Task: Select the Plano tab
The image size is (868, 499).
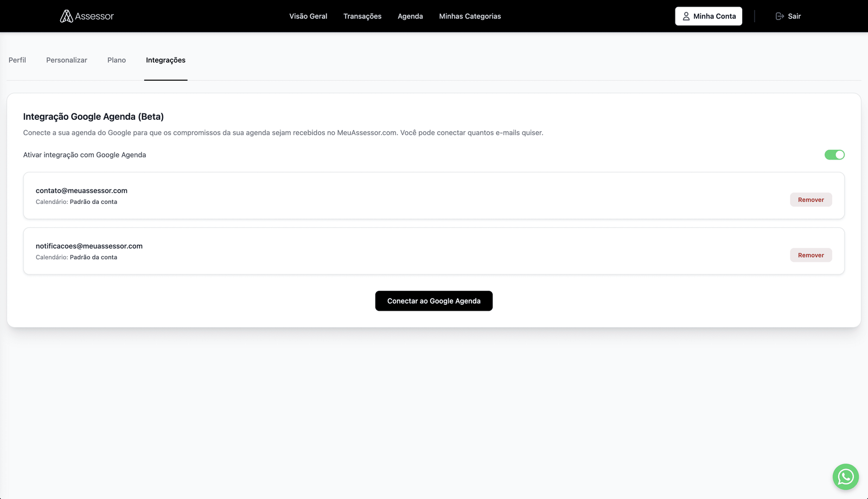Action: [116, 60]
